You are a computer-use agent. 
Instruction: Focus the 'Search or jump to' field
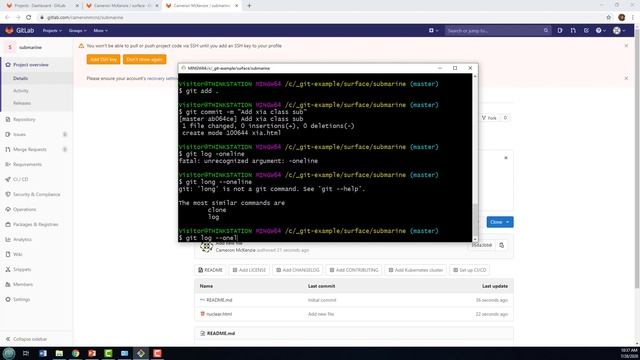pyautogui.click(x=498, y=31)
